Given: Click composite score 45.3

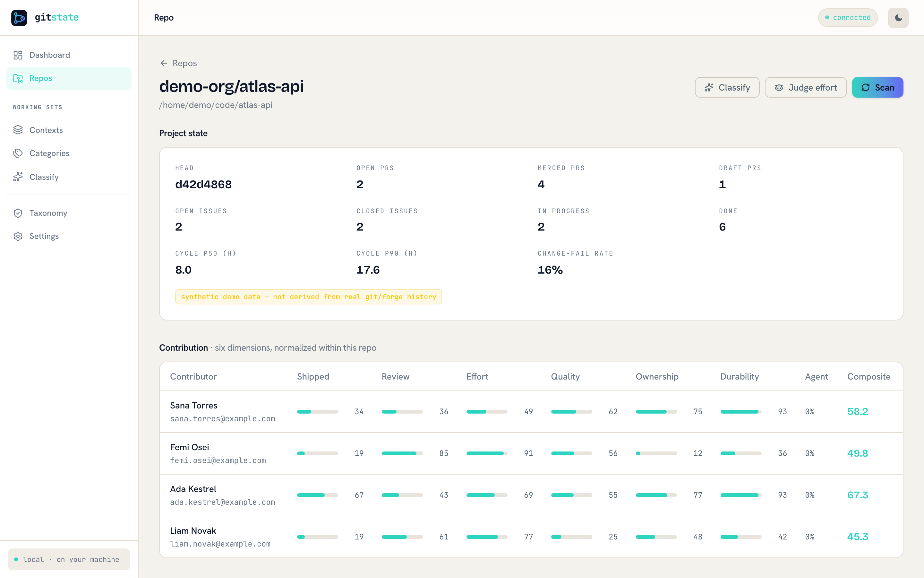Looking at the screenshot, I should coord(858,537).
